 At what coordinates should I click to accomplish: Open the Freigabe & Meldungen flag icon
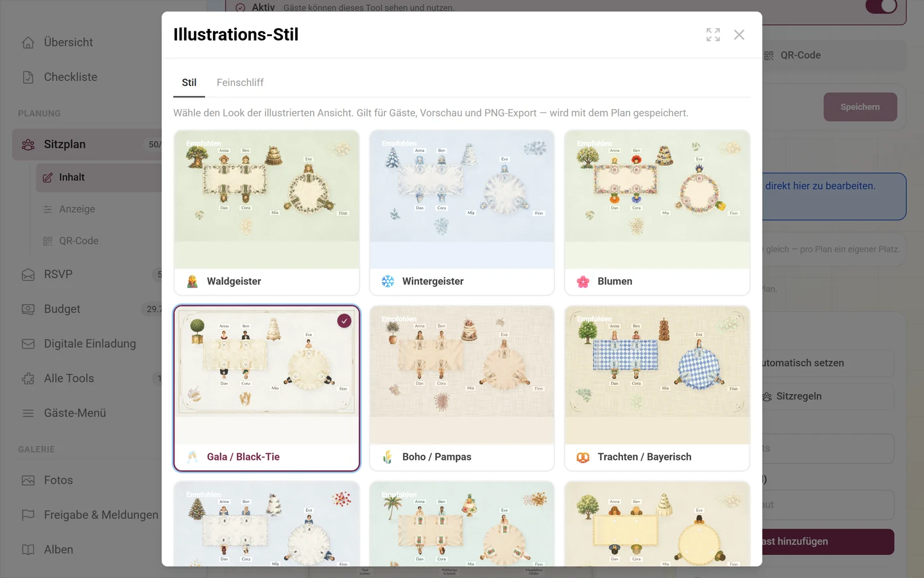click(28, 515)
